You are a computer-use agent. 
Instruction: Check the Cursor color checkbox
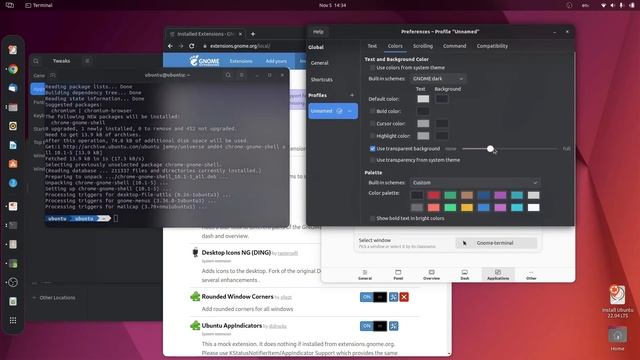(372, 123)
